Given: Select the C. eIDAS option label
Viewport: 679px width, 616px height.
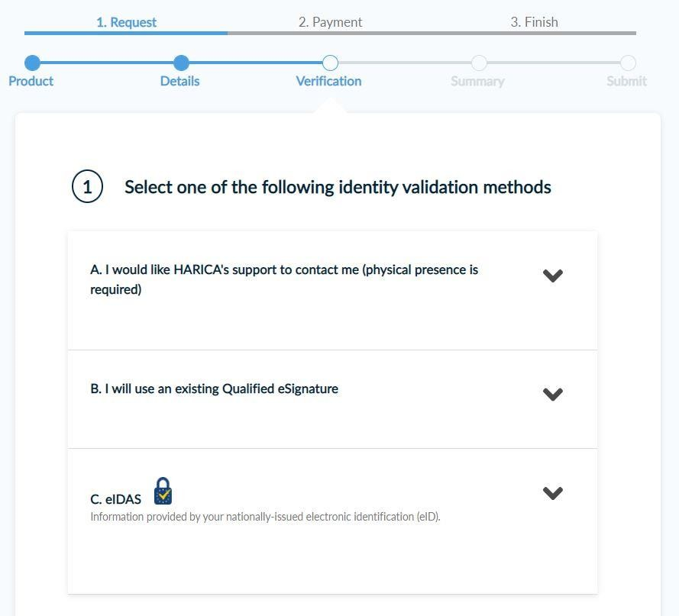Looking at the screenshot, I should pos(116,499).
